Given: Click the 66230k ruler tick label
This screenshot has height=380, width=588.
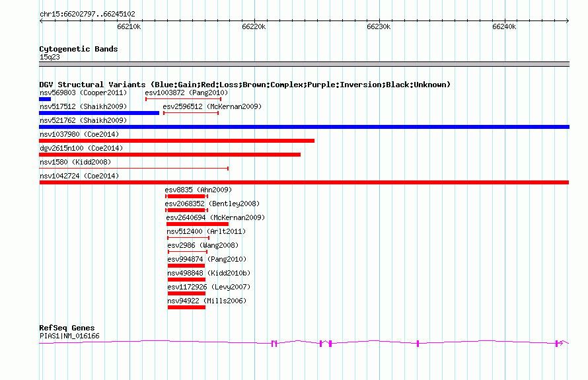Looking at the screenshot, I should [x=379, y=26].
